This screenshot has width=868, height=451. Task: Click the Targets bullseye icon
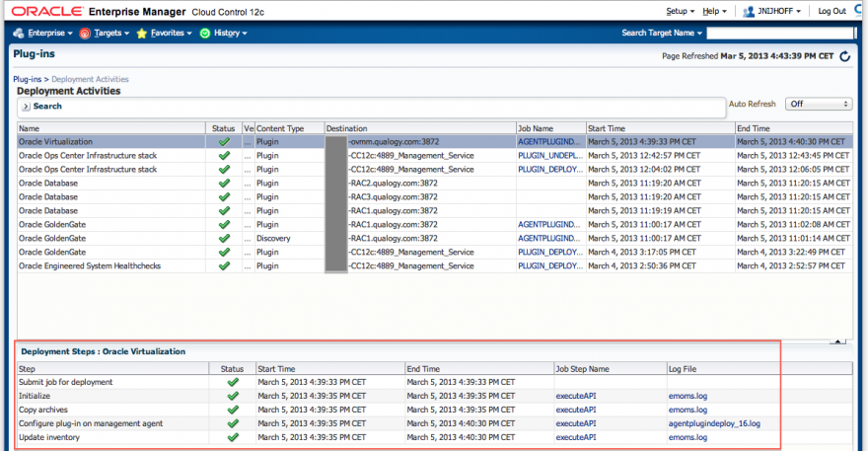coord(85,34)
